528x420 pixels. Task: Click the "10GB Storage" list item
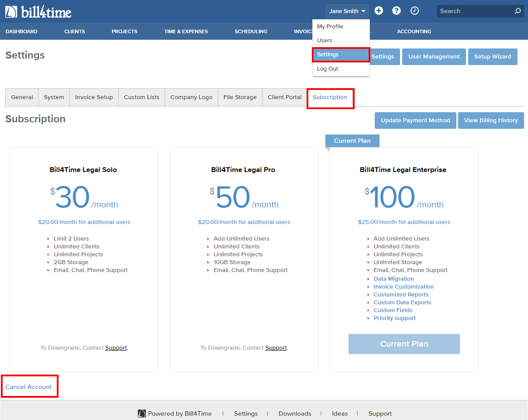[x=232, y=262]
